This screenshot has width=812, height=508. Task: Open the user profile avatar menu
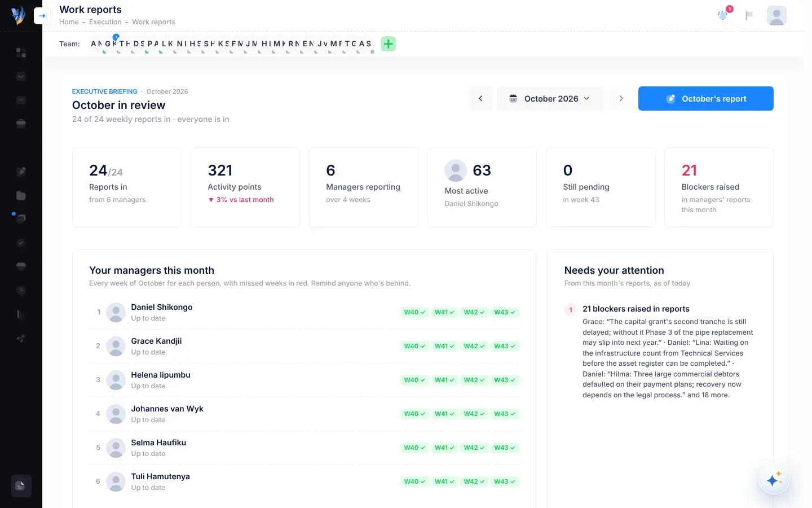point(776,15)
